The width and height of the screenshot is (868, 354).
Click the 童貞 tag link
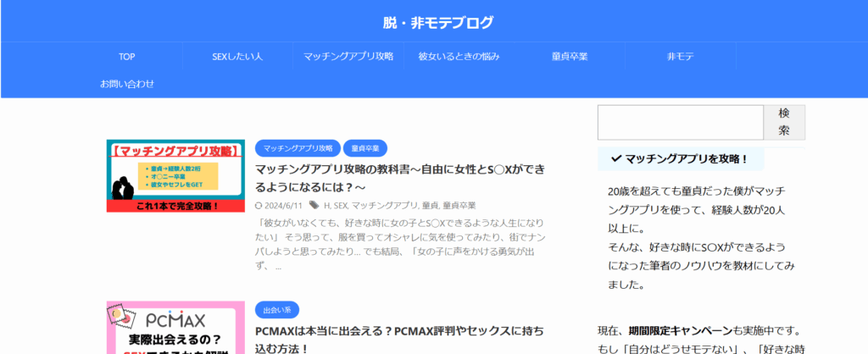[430, 206]
